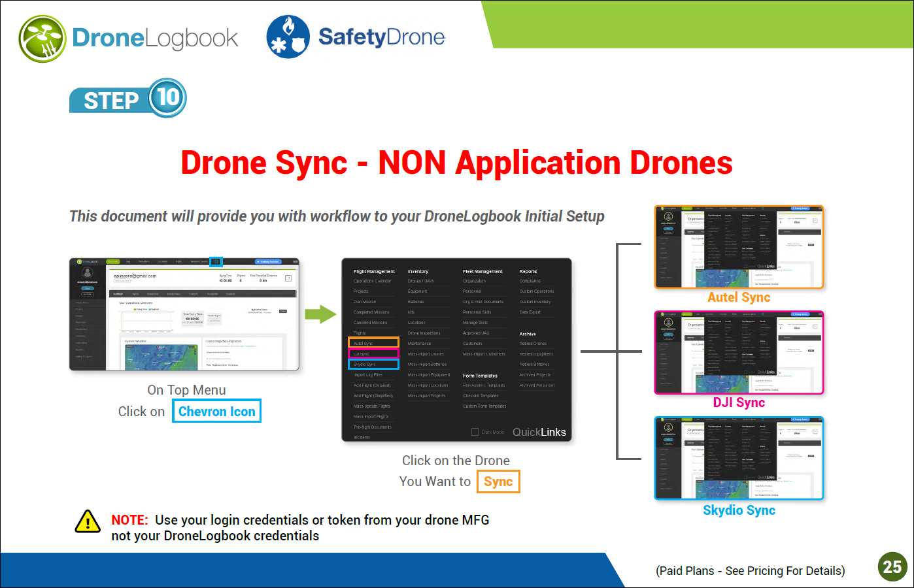Image resolution: width=914 pixels, height=588 pixels.
Task: Open Drones / UAVs under Inventory
Action: click(x=420, y=281)
